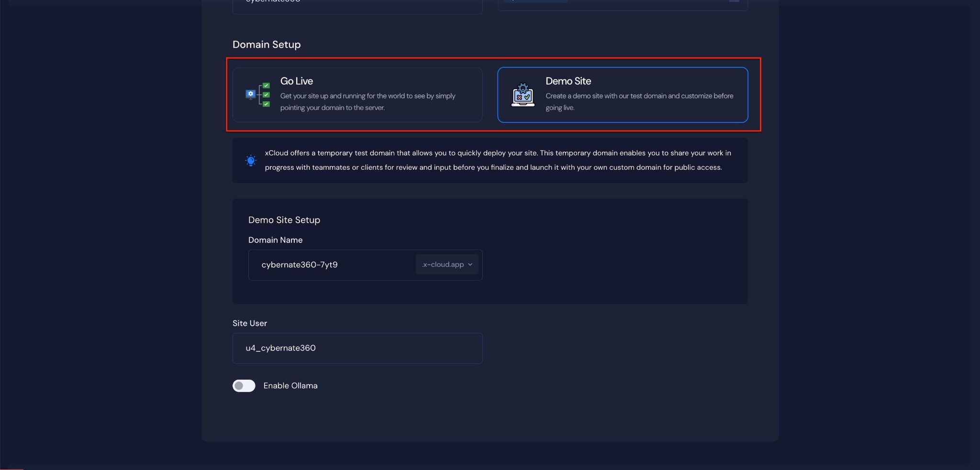Click the lightbulb tip icon
The width and height of the screenshot is (980, 470).
251,161
